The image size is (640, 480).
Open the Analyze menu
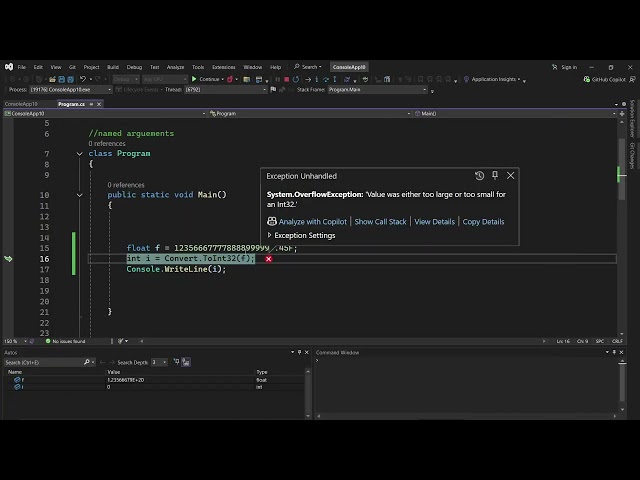tap(176, 67)
